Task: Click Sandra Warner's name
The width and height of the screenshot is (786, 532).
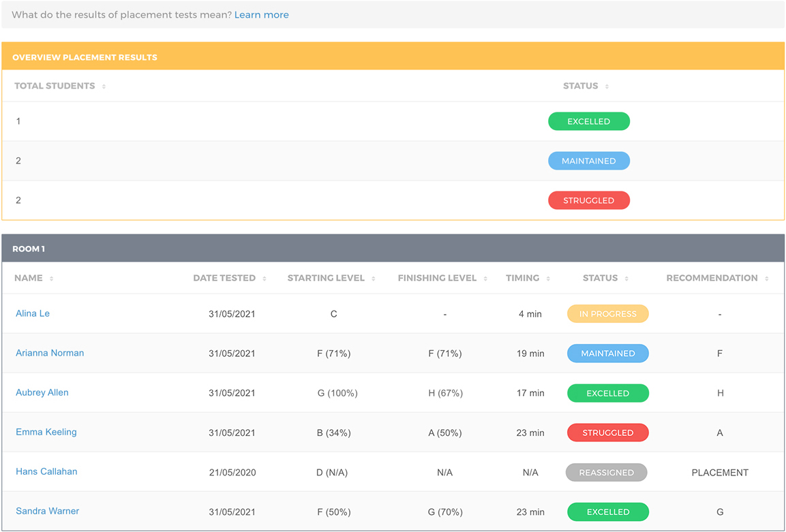Action: 48,511
